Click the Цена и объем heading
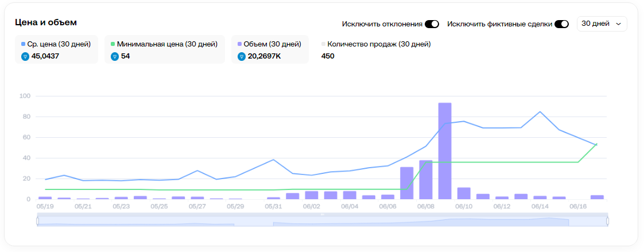This screenshot has height=252, width=644. click(46, 22)
